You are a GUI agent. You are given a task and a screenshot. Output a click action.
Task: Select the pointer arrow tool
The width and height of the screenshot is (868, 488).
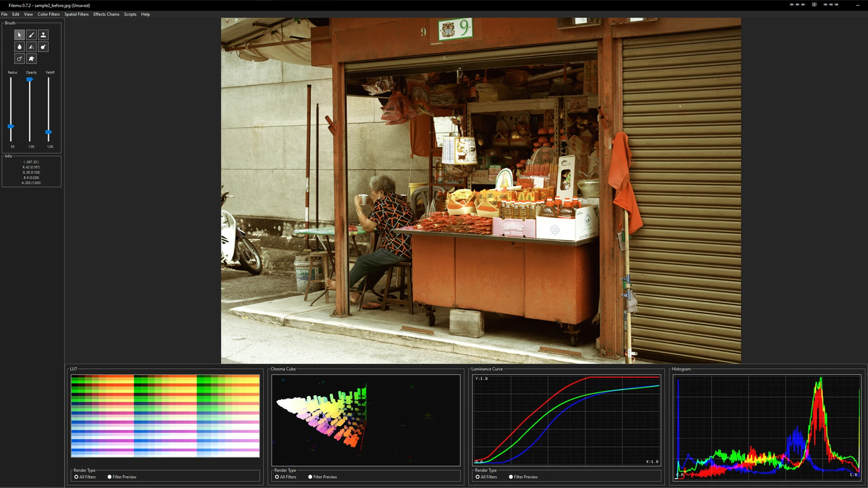pyautogui.click(x=19, y=35)
